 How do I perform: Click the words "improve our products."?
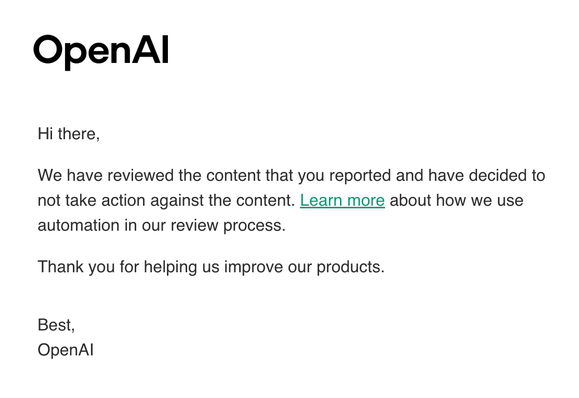[x=304, y=267]
